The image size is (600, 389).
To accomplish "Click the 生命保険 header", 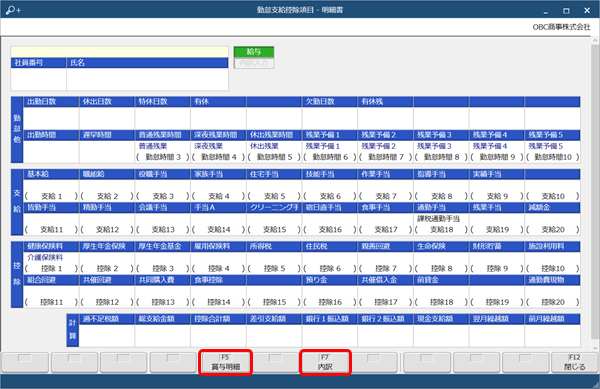I will coord(441,247).
